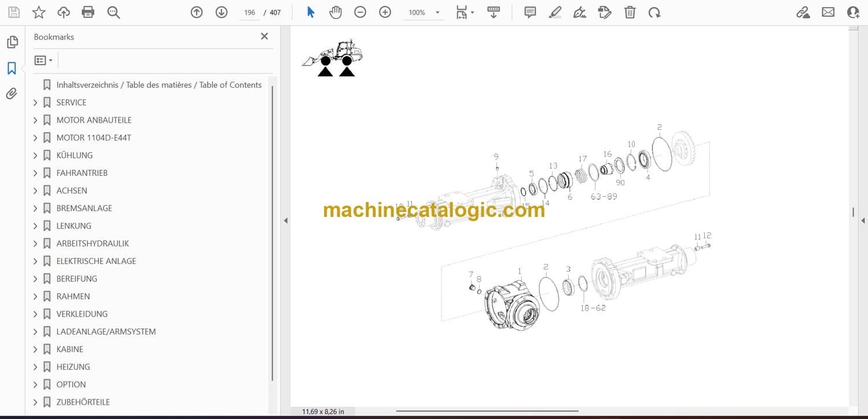This screenshot has height=419, width=868.
Task: Add a comment sticky note
Action: tap(530, 12)
